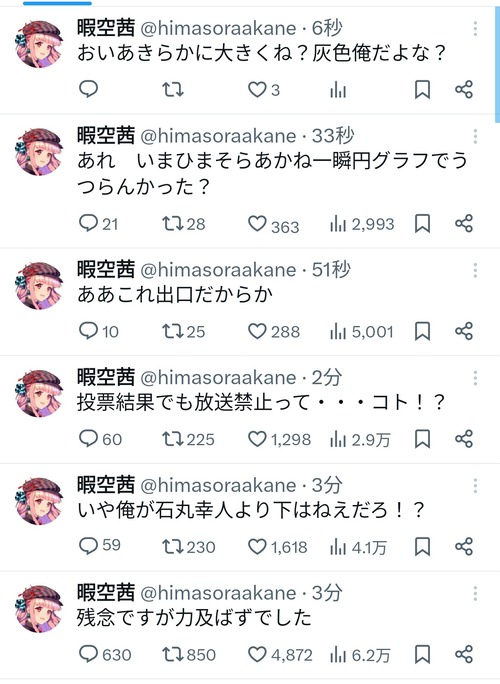Image resolution: width=500 pixels, height=684 pixels.
Task: Bookmark the tweet posted 2分 ago
Action: point(422,439)
